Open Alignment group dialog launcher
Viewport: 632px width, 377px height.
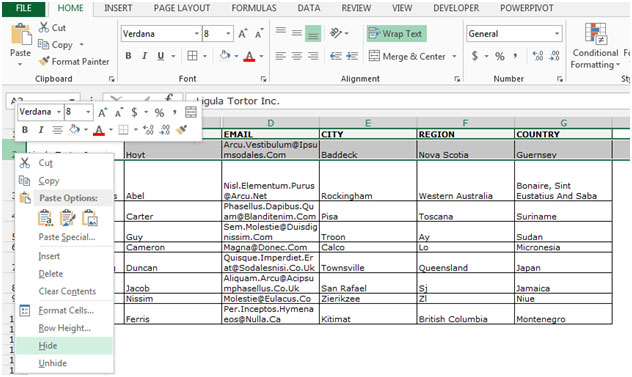tap(457, 79)
